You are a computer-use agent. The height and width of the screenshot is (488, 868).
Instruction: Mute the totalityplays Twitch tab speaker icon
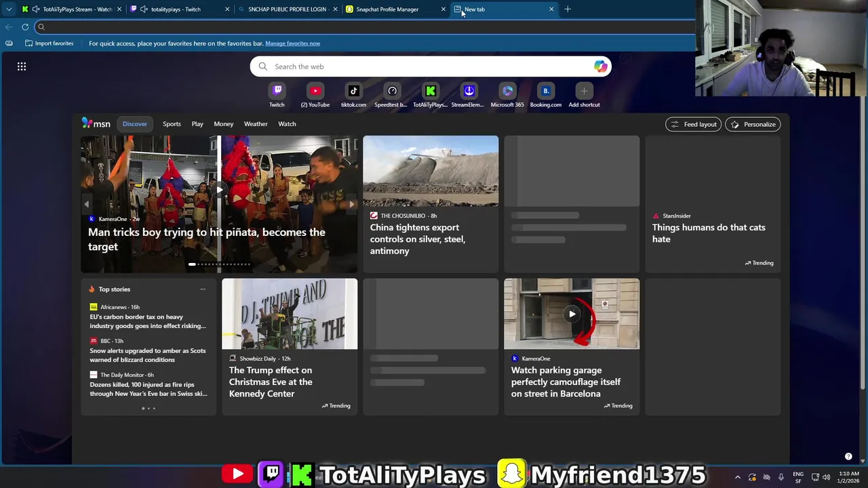point(144,9)
